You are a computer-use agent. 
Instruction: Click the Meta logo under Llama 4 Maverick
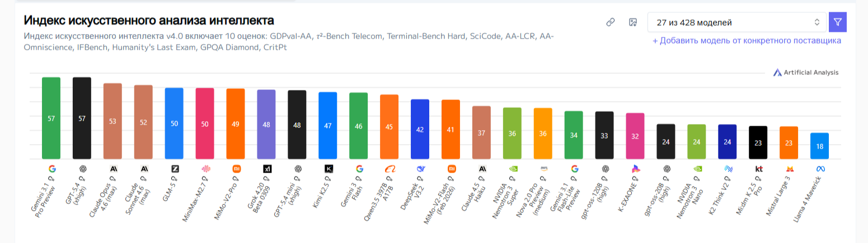coord(820,169)
